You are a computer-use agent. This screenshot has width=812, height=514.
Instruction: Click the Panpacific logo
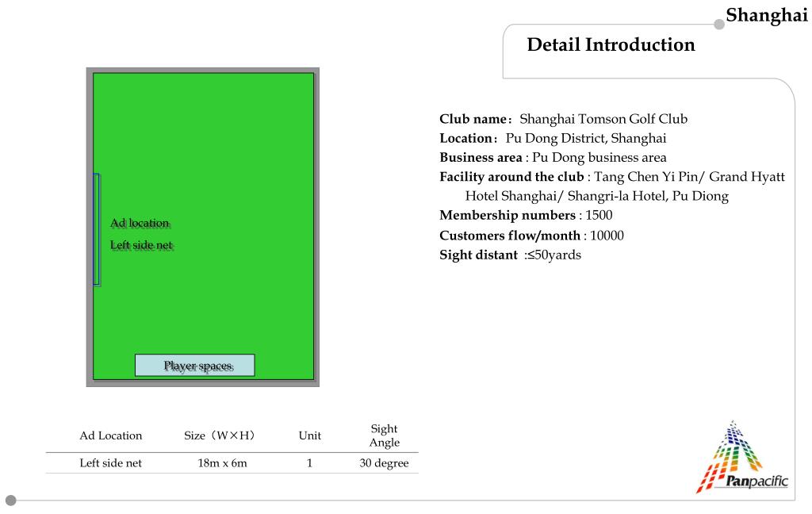click(x=742, y=457)
